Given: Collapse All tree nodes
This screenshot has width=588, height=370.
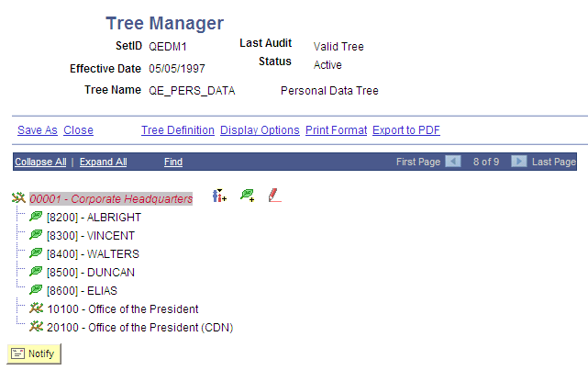Looking at the screenshot, I should click(x=39, y=162).
